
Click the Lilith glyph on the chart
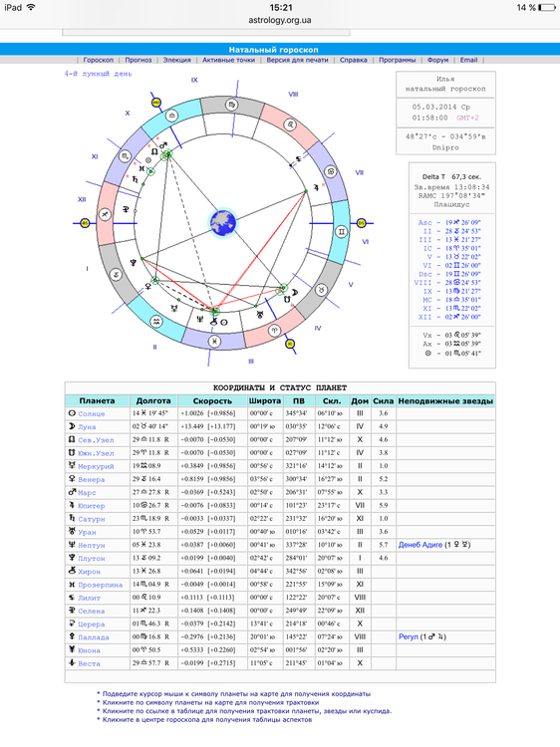tap(298, 159)
